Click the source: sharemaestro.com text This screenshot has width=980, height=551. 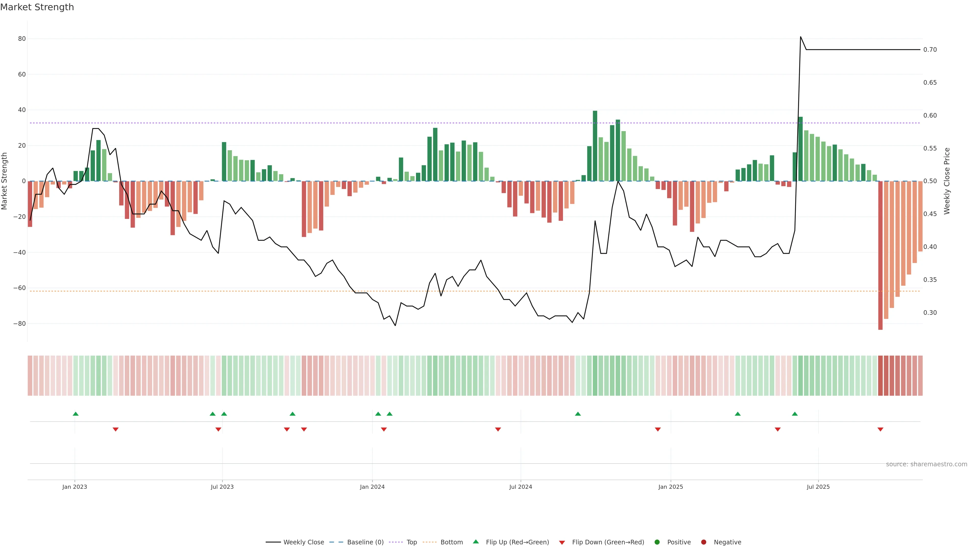click(x=926, y=464)
